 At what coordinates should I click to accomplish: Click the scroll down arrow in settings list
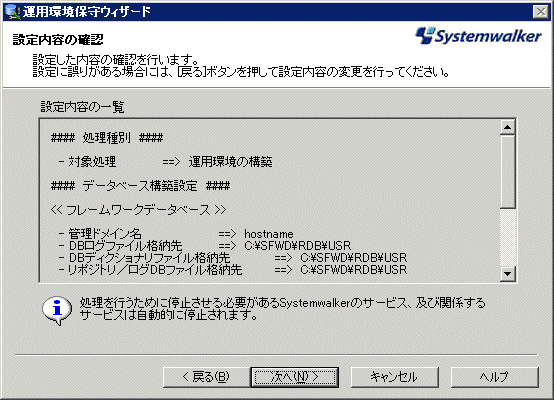coord(508,273)
